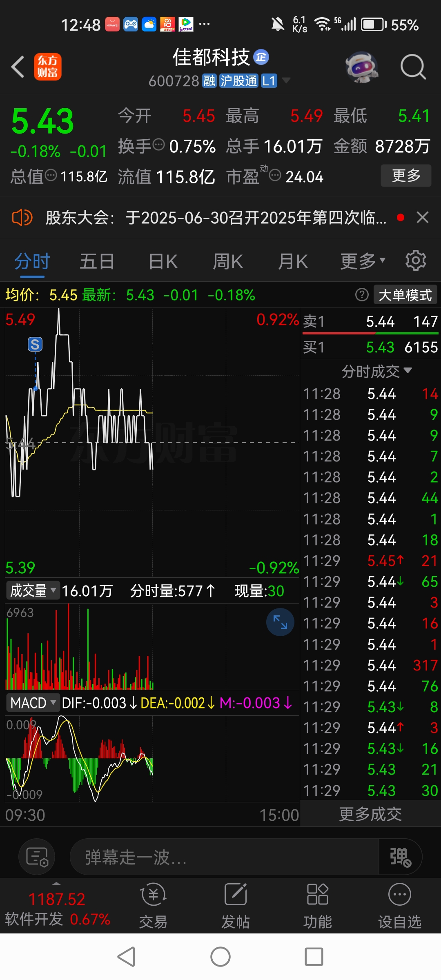Tap the intraday price chart
Screen dimensions: 441x980
click(x=152, y=442)
